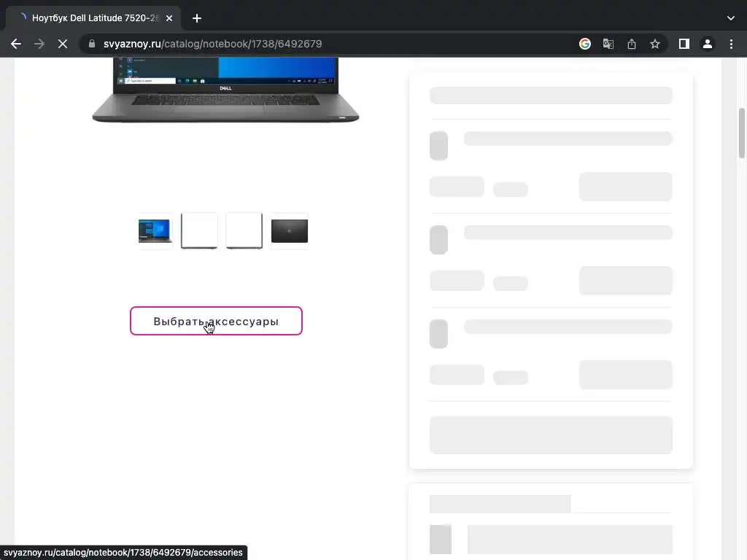Go back to the previous page

[x=16, y=44]
